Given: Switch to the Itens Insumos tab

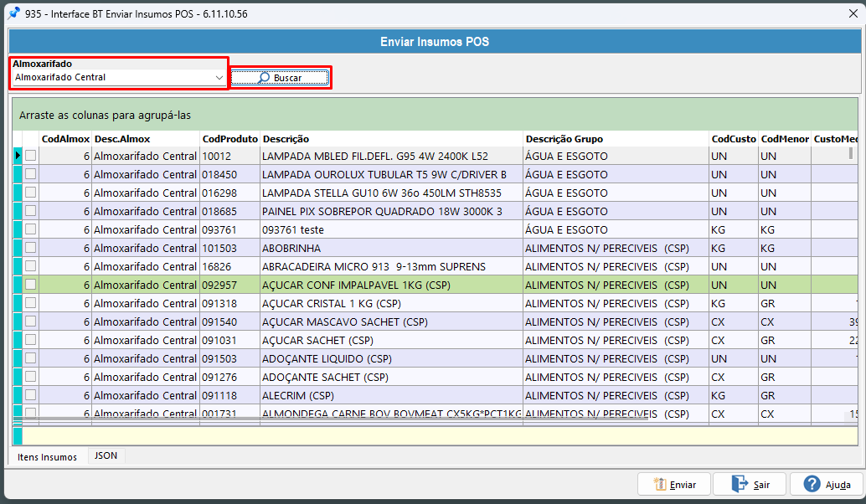Looking at the screenshot, I should coord(48,456).
